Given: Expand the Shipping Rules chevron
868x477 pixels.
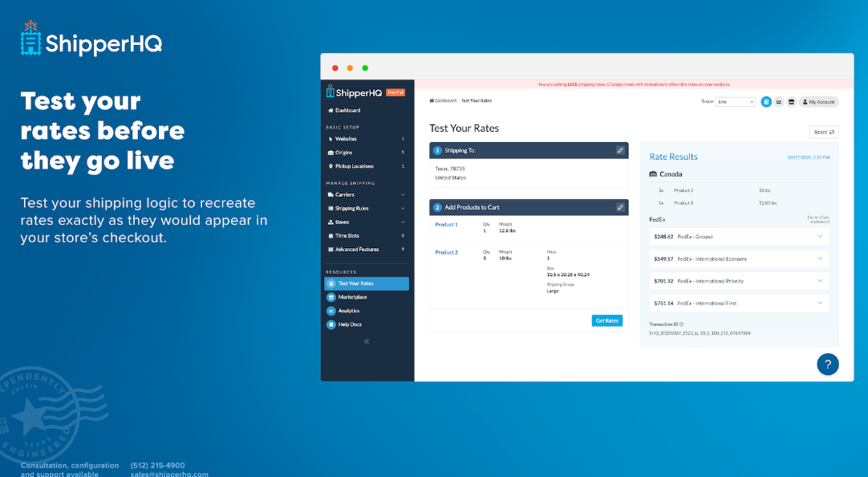Looking at the screenshot, I should coord(403,208).
